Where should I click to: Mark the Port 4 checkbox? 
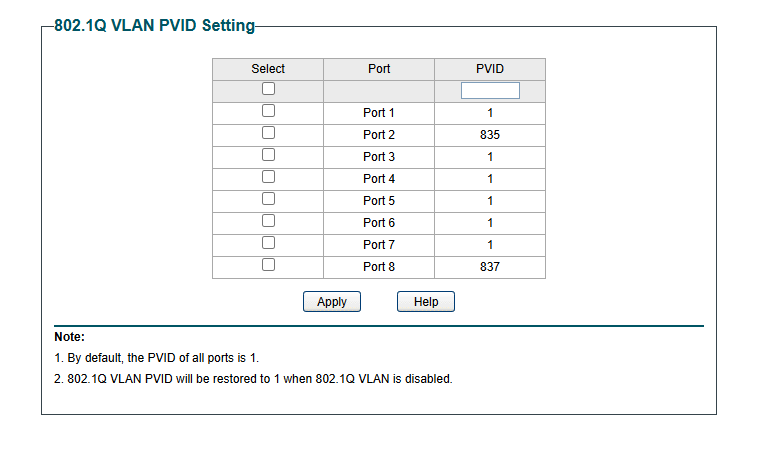click(x=268, y=177)
